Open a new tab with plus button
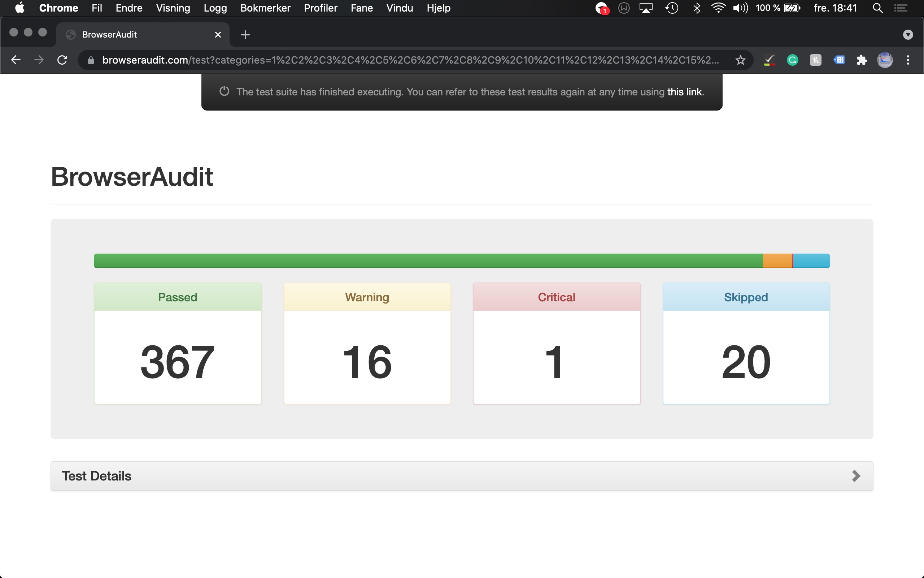The width and height of the screenshot is (924, 578). coord(245,35)
